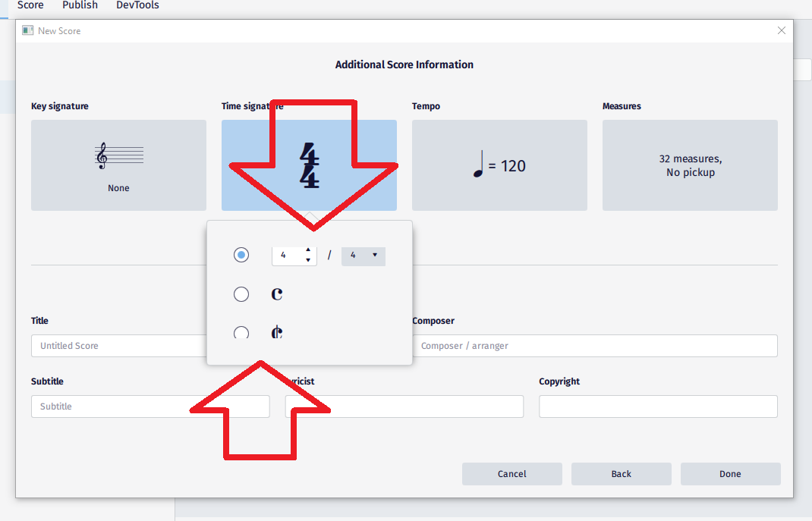The width and height of the screenshot is (812, 521).
Task: Click the 4/4 time signature card
Action: (309, 165)
